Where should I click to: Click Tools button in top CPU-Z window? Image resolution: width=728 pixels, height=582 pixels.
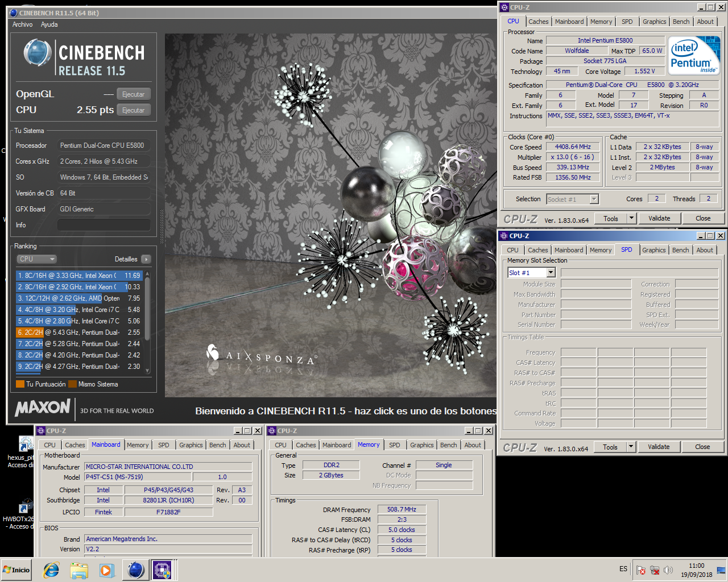(611, 218)
